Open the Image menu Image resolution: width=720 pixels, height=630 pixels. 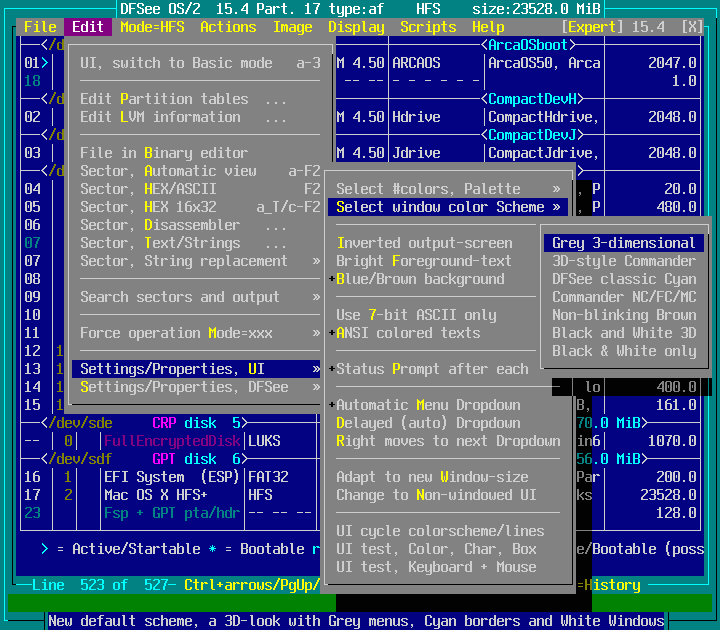pos(292,27)
